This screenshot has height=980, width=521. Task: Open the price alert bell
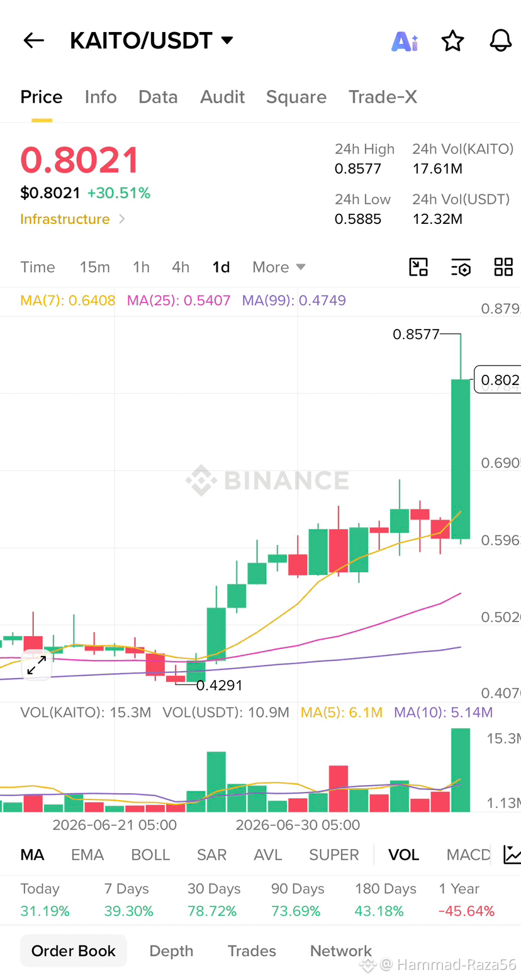(x=500, y=42)
